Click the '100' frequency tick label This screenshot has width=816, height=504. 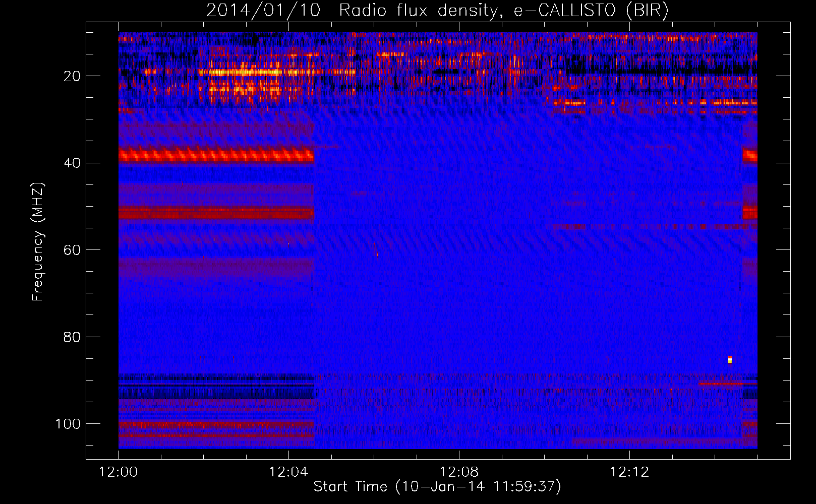pos(68,424)
